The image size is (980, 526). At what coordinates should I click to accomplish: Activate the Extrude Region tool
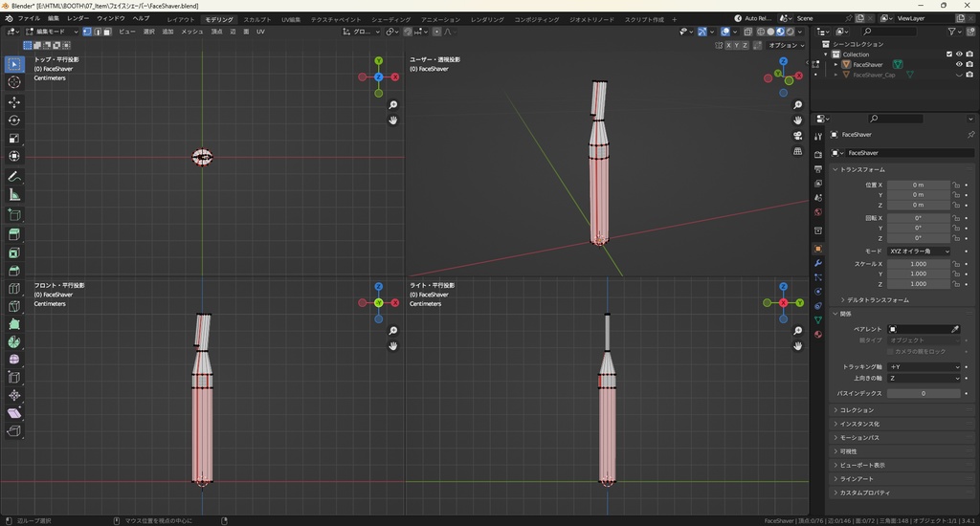coord(14,234)
